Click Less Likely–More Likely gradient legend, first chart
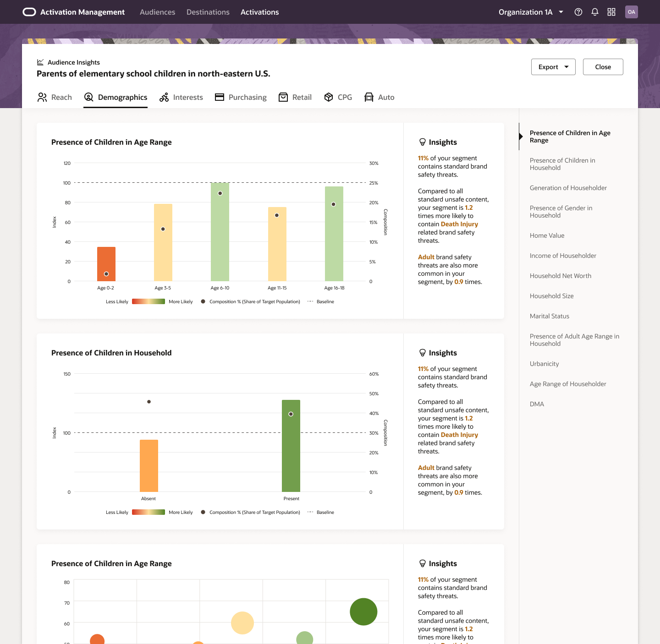Viewport: 660px width, 644px height. pyautogui.click(x=148, y=301)
